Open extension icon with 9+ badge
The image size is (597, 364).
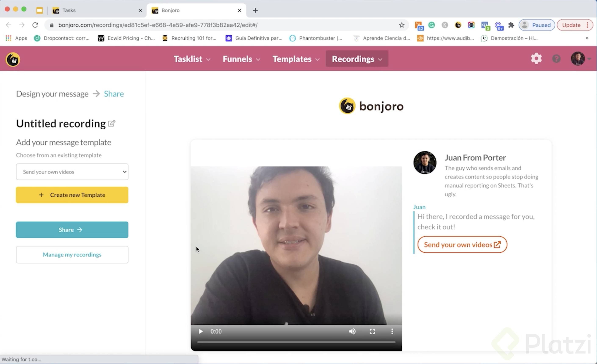coord(499,26)
